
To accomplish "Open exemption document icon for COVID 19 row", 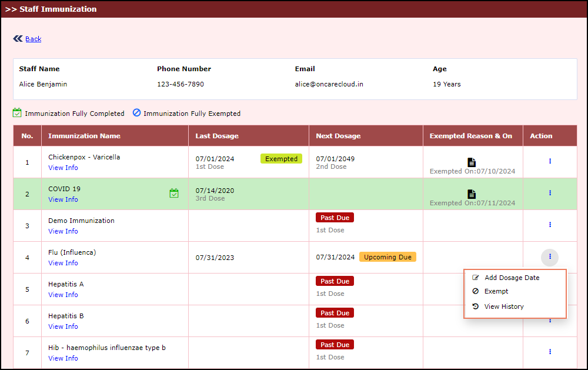I will coord(472,194).
